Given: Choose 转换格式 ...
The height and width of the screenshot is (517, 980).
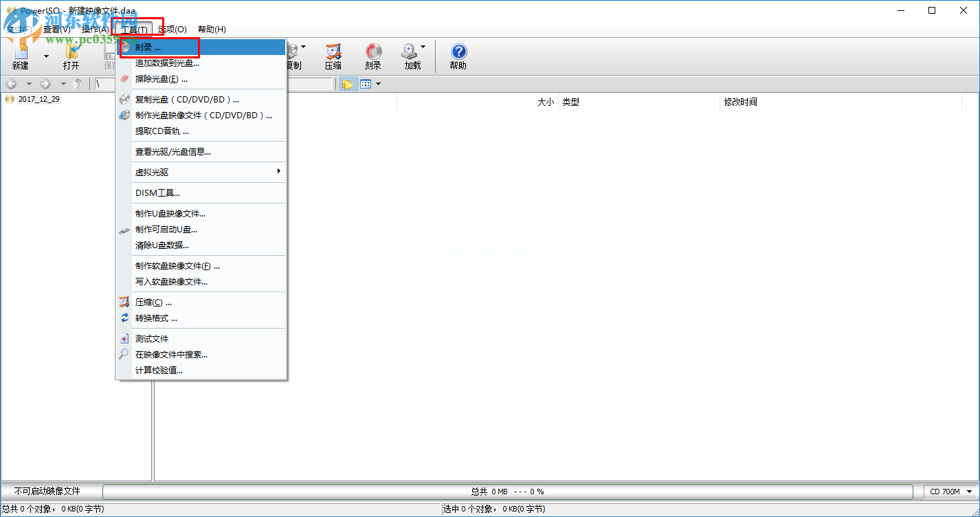Looking at the screenshot, I should click(201, 318).
